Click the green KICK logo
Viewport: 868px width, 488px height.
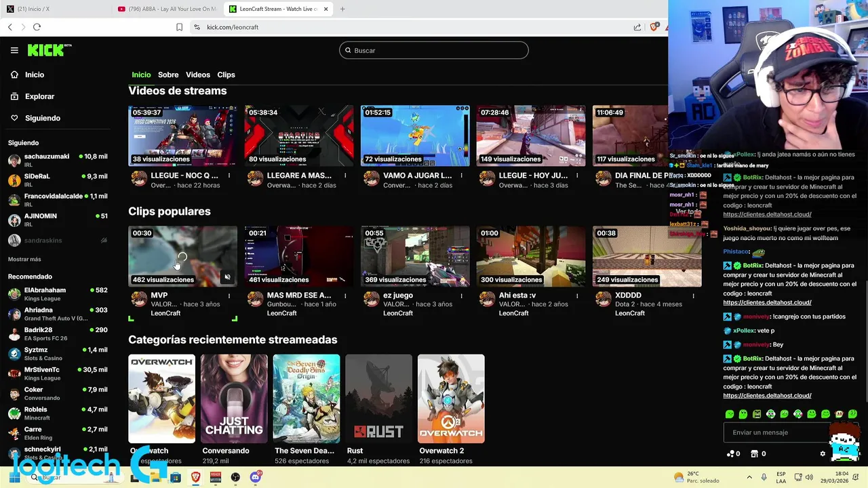click(x=49, y=50)
